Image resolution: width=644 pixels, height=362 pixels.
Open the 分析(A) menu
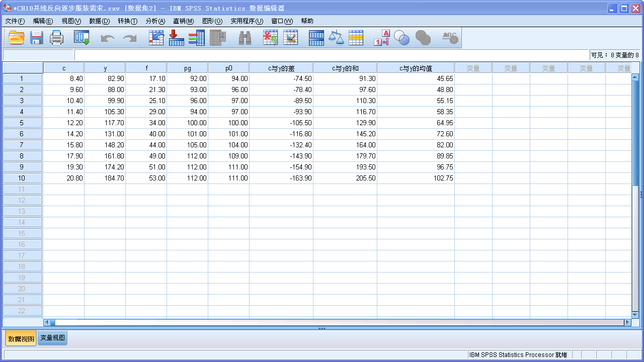tap(155, 21)
